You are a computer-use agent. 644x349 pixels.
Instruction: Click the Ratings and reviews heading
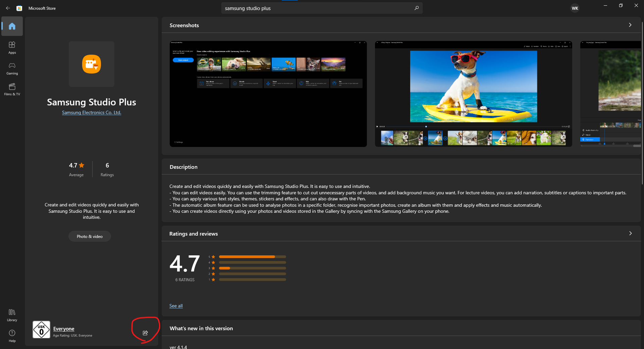tap(194, 234)
